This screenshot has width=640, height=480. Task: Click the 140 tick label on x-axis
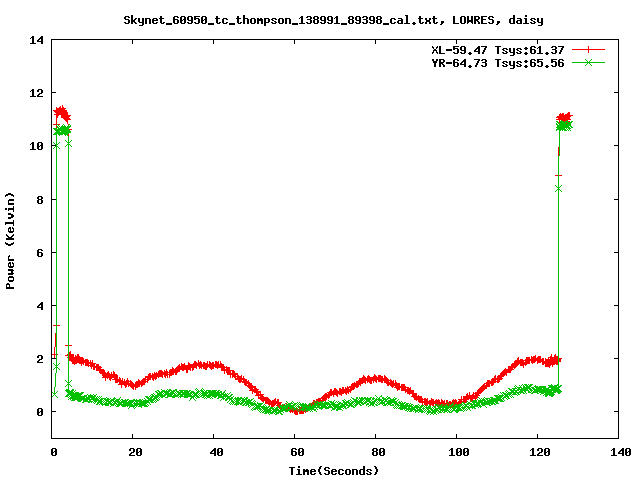[617, 453]
